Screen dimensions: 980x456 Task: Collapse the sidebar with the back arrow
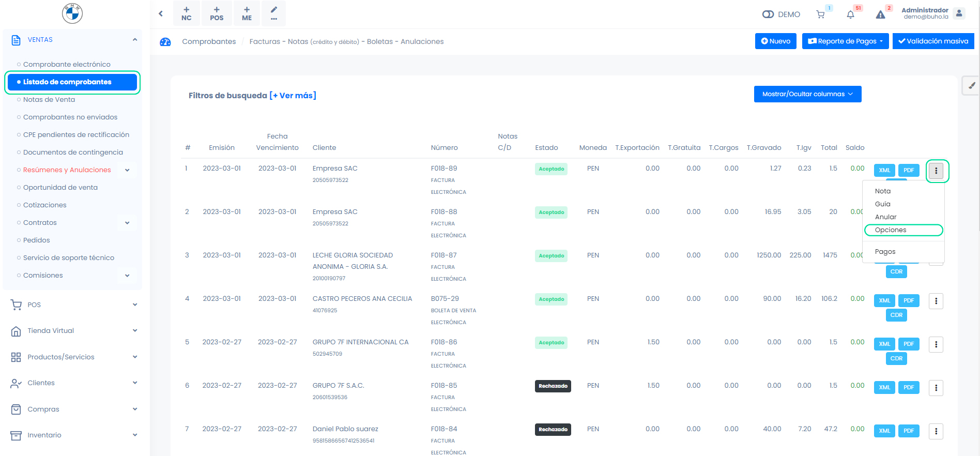(161, 13)
